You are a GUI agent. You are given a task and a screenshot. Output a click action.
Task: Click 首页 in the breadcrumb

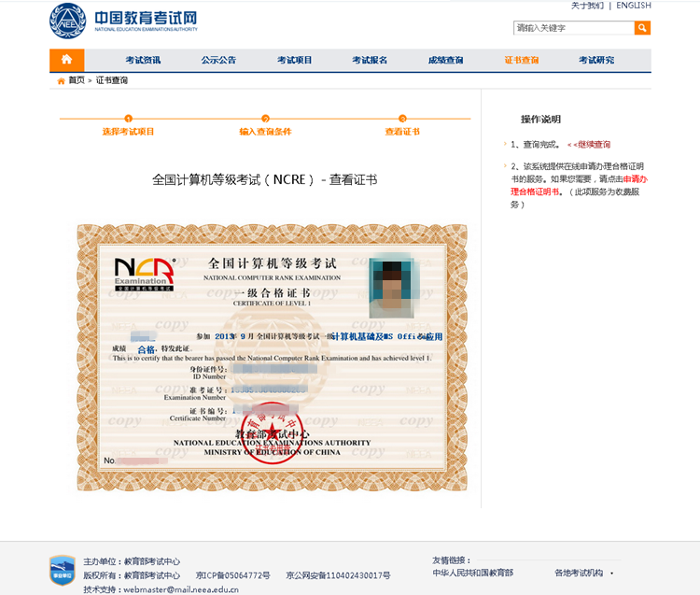click(x=77, y=80)
